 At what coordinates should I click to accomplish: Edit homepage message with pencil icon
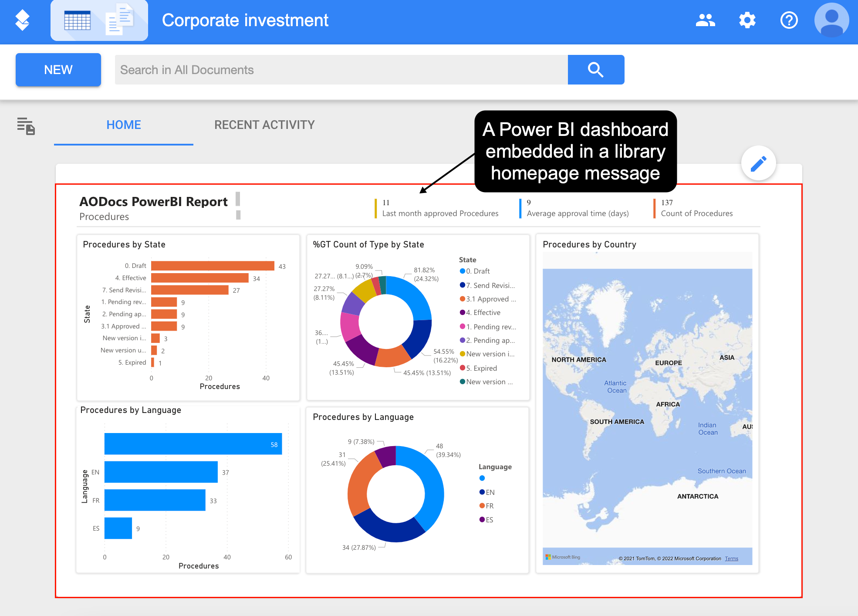point(758,163)
